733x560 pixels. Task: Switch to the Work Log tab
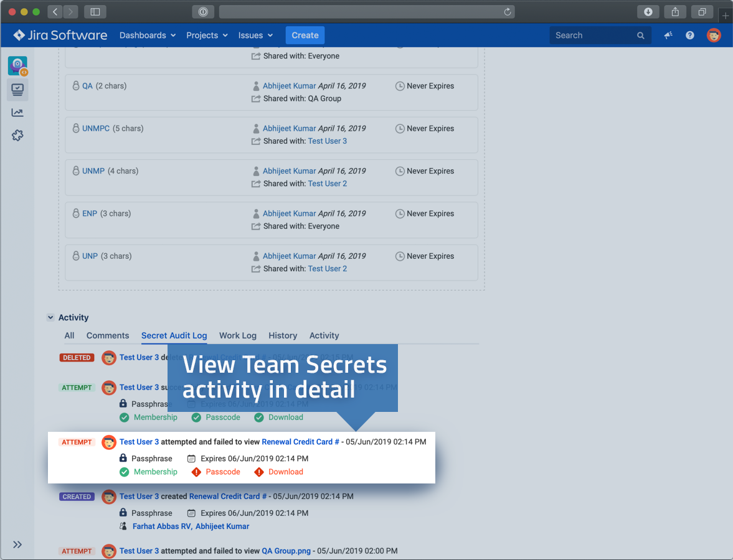(237, 335)
